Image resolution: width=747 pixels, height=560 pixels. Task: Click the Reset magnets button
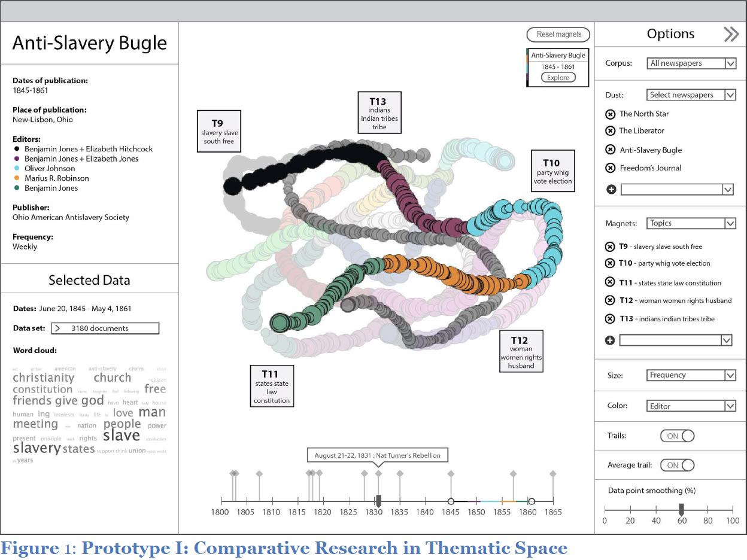point(558,35)
